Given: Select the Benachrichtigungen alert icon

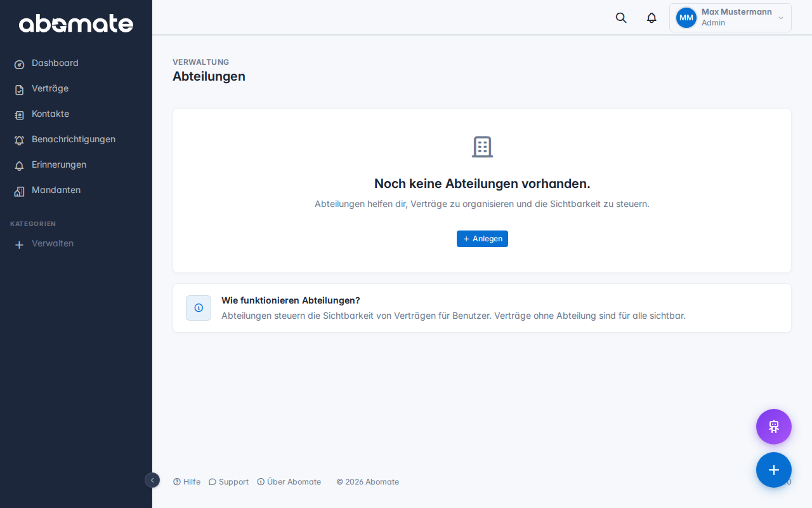Looking at the screenshot, I should pyautogui.click(x=19, y=140).
